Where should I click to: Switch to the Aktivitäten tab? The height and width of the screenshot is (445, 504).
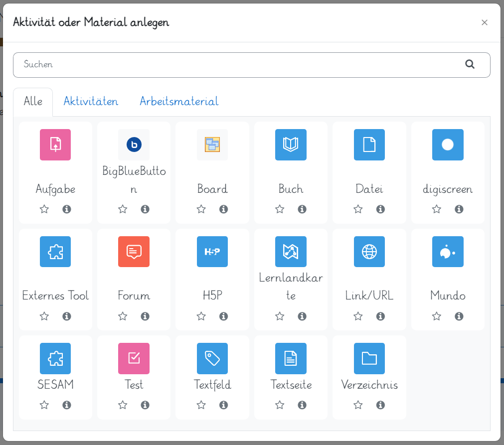pos(91,101)
